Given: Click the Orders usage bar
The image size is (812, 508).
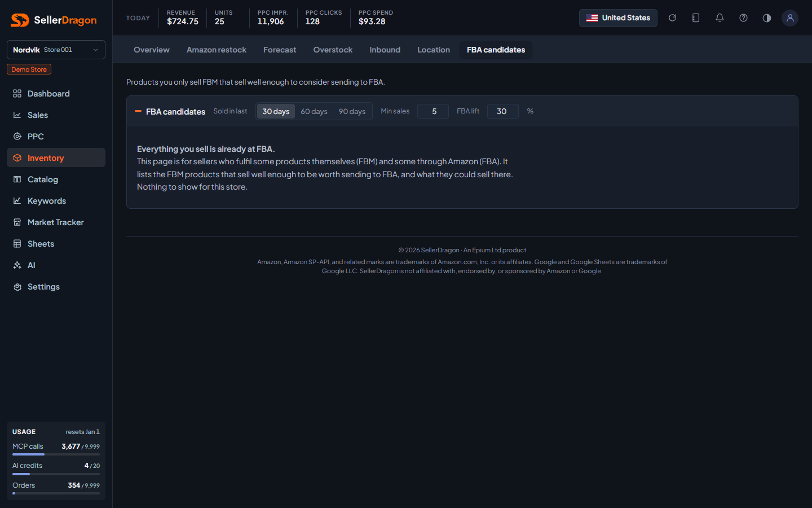Looking at the screenshot, I should coord(56,493).
